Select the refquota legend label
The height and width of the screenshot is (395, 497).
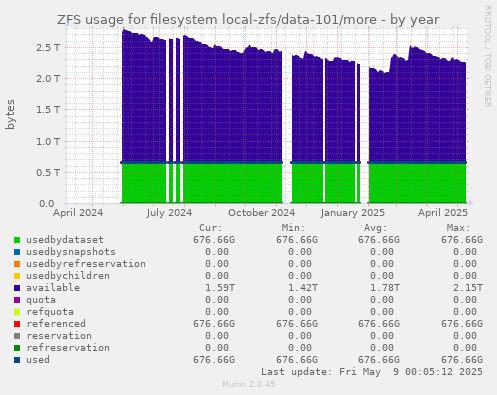point(50,312)
